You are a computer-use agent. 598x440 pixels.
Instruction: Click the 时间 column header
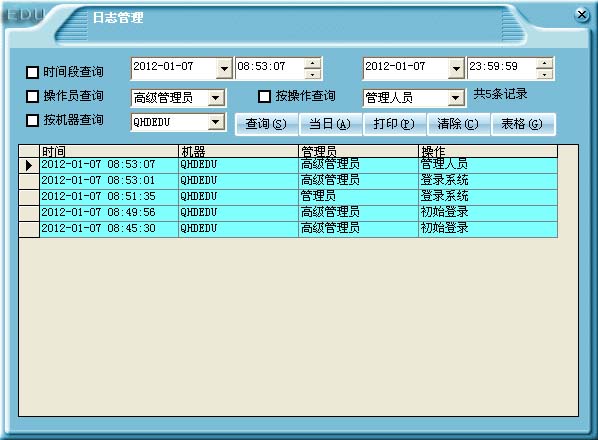tap(109, 151)
